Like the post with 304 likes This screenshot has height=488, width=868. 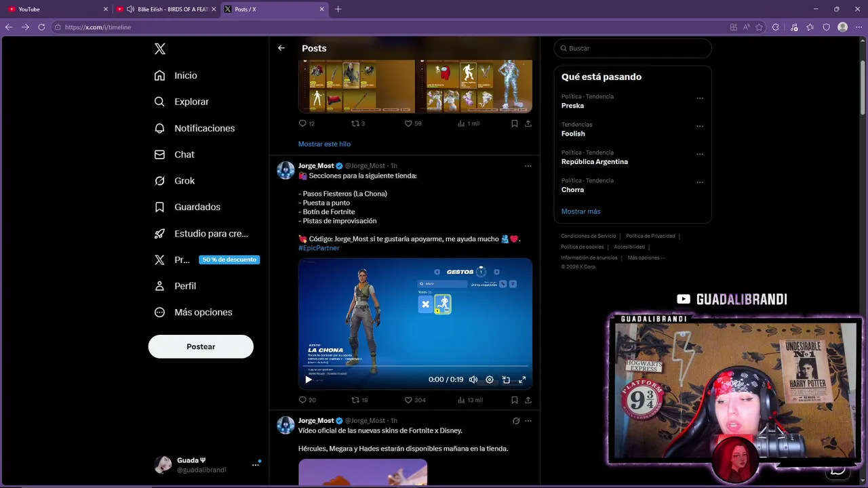point(415,400)
